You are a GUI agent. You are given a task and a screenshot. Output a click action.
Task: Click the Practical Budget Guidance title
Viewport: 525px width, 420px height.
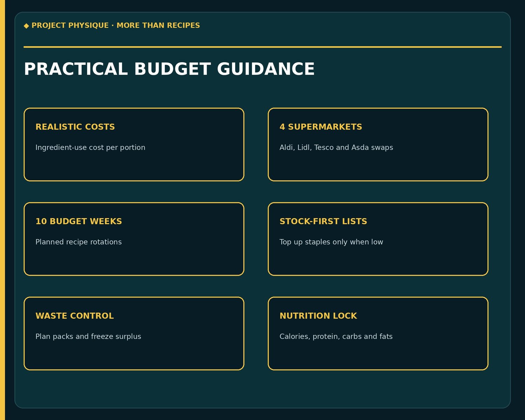(x=169, y=69)
